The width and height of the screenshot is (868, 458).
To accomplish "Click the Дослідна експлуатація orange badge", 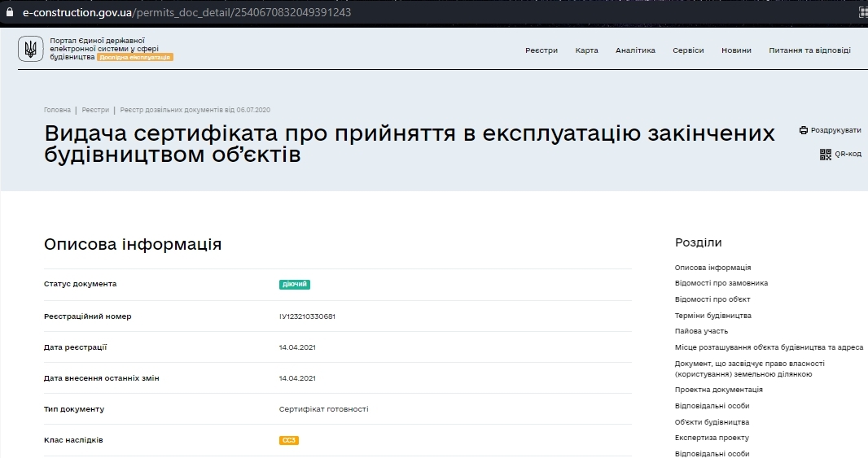I will point(135,57).
